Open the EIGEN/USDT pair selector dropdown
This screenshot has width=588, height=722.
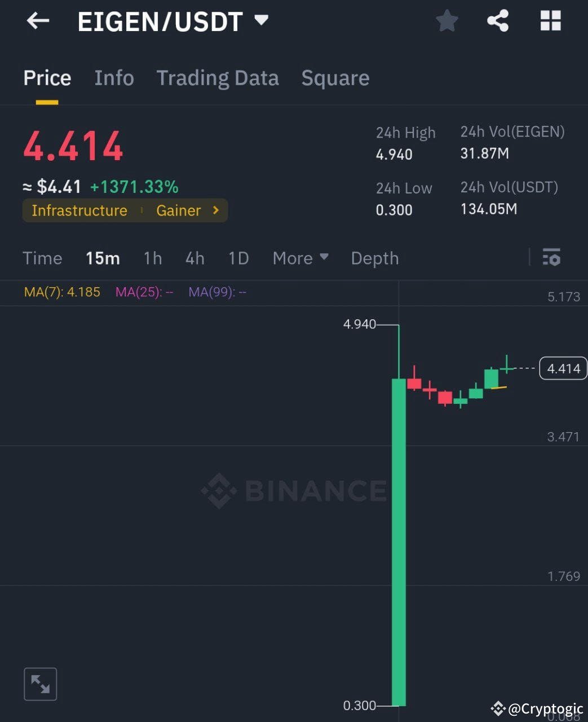261,21
